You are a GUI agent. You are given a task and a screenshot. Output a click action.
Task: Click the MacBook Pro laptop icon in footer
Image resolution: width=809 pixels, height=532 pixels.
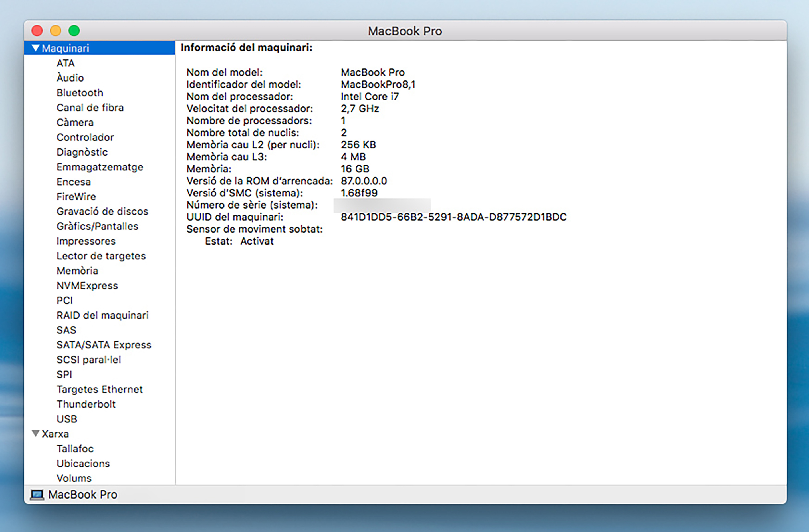(37, 495)
